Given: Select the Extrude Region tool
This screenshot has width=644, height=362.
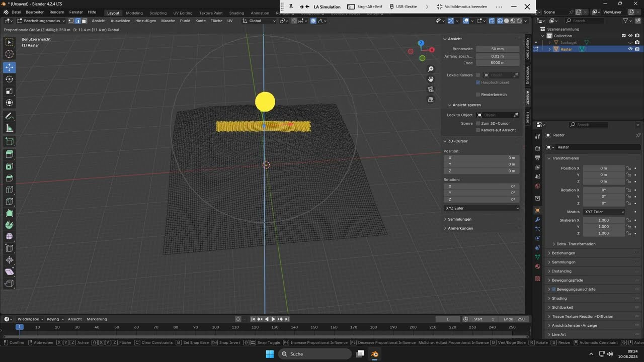Looking at the screenshot, I should [x=10, y=155].
